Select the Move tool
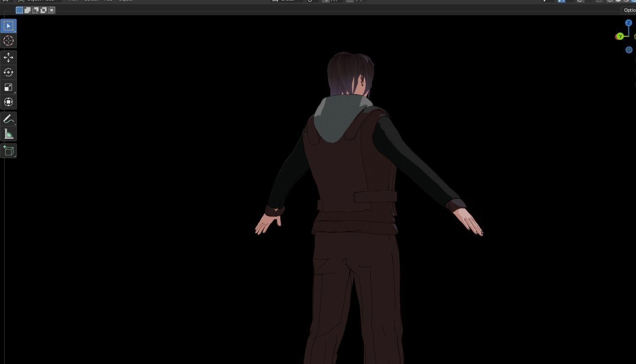Viewport: 636px width, 364px height. [x=8, y=57]
